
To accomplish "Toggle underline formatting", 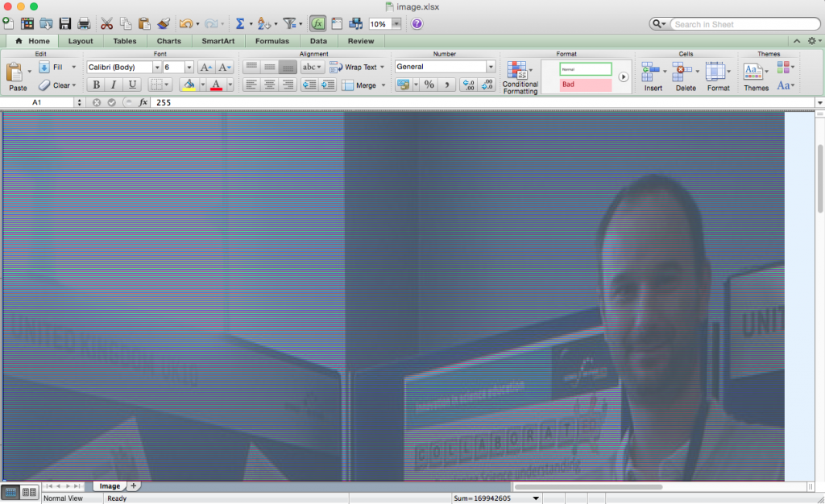I will coord(132,85).
